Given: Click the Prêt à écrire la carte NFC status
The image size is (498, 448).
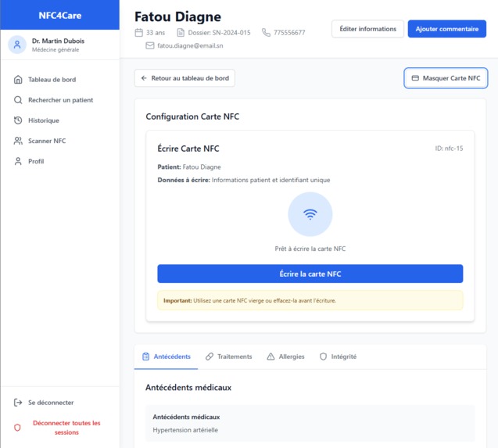Looking at the screenshot, I should click(x=310, y=249).
